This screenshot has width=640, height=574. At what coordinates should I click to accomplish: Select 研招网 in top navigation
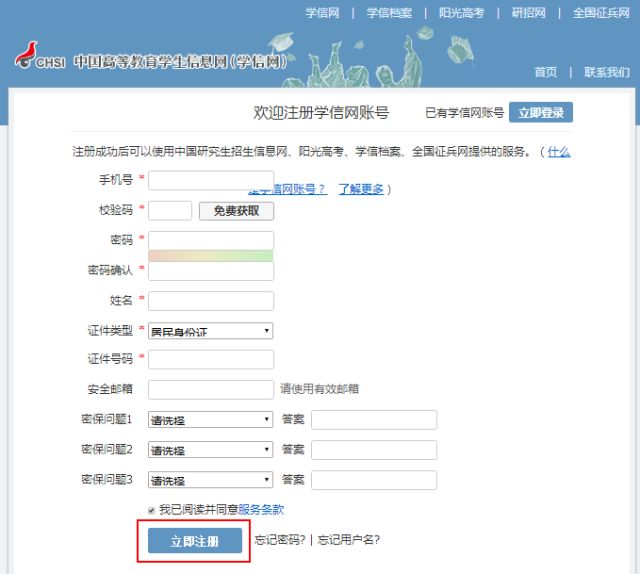(x=528, y=13)
